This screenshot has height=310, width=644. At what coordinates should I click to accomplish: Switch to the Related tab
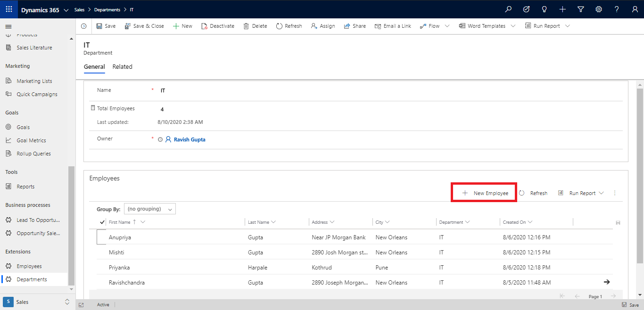(x=122, y=66)
